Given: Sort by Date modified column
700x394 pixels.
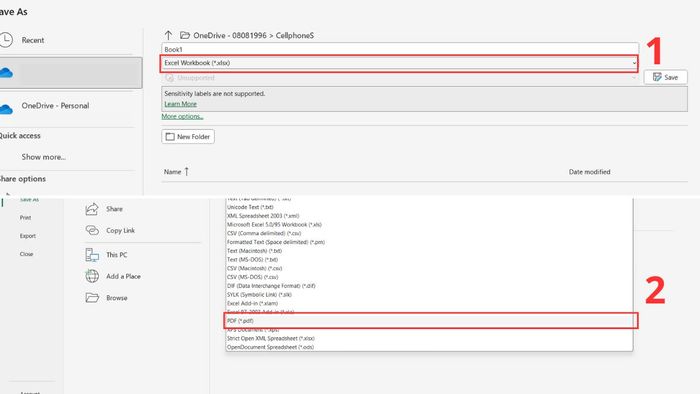Looking at the screenshot, I should tap(589, 172).
